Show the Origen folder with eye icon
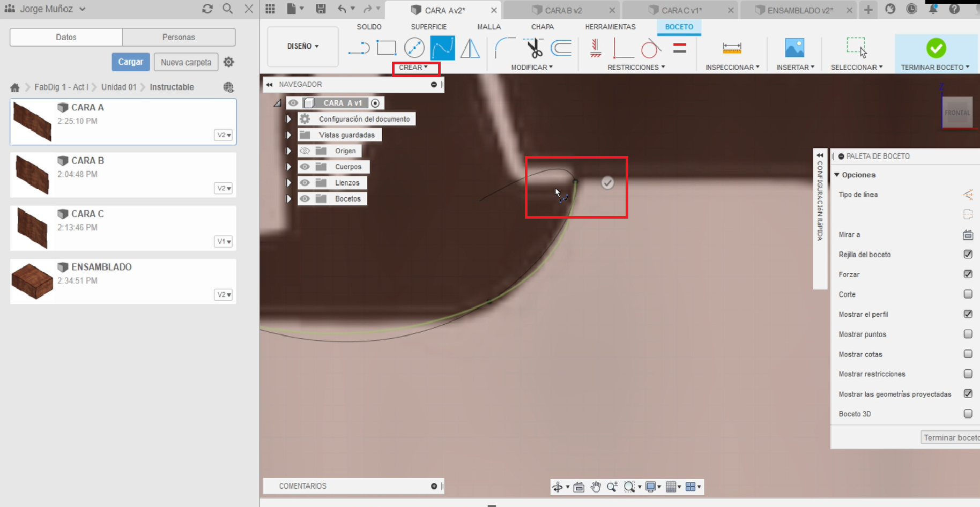 coord(305,151)
